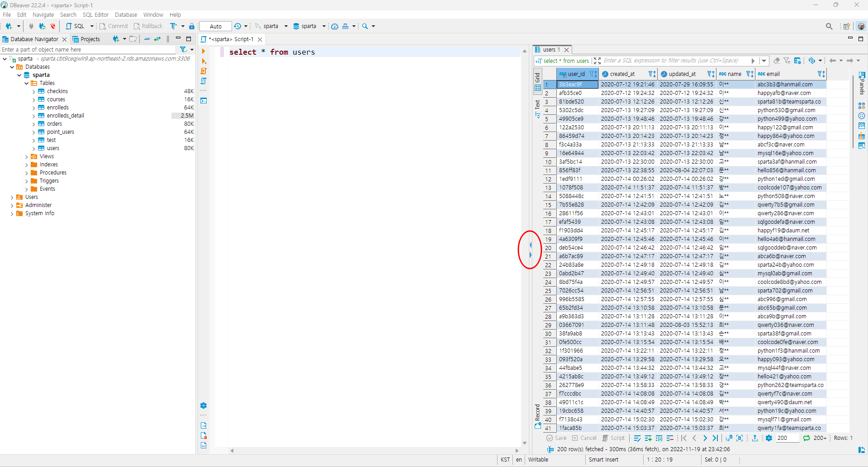Click the transaction log clock icon
Screen dimensions: 868x467
click(237, 26)
